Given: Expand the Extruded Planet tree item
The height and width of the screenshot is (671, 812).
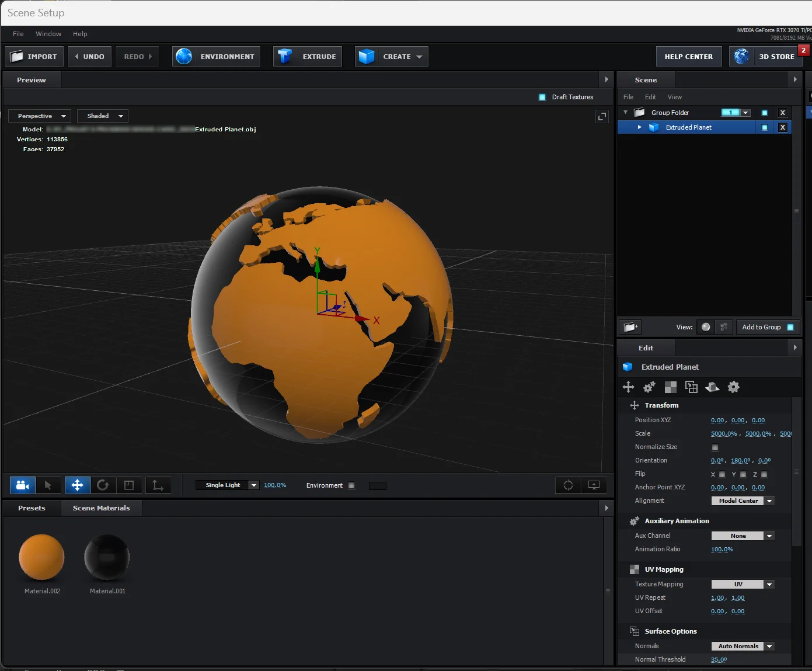Looking at the screenshot, I should 639,127.
